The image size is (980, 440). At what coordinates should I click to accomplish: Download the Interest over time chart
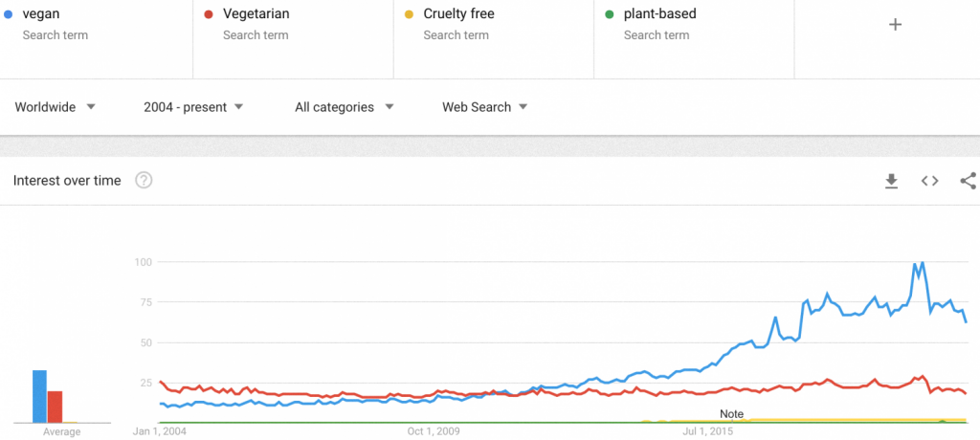coord(891,181)
